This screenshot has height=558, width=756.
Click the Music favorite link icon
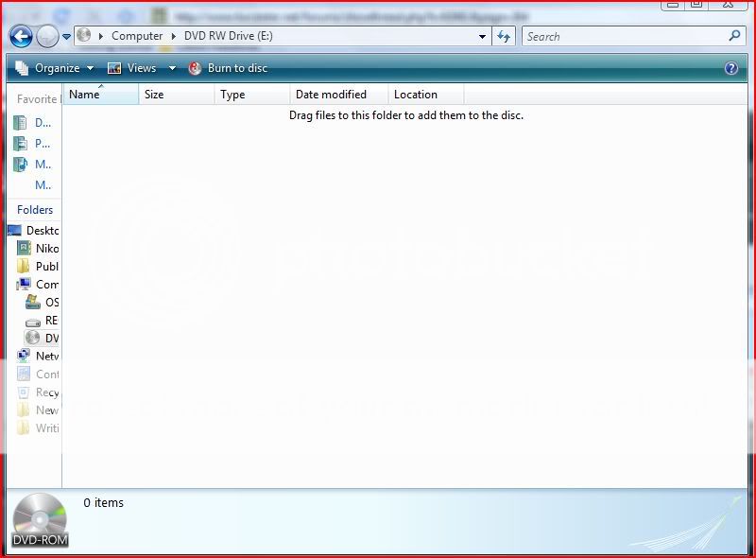[21, 165]
